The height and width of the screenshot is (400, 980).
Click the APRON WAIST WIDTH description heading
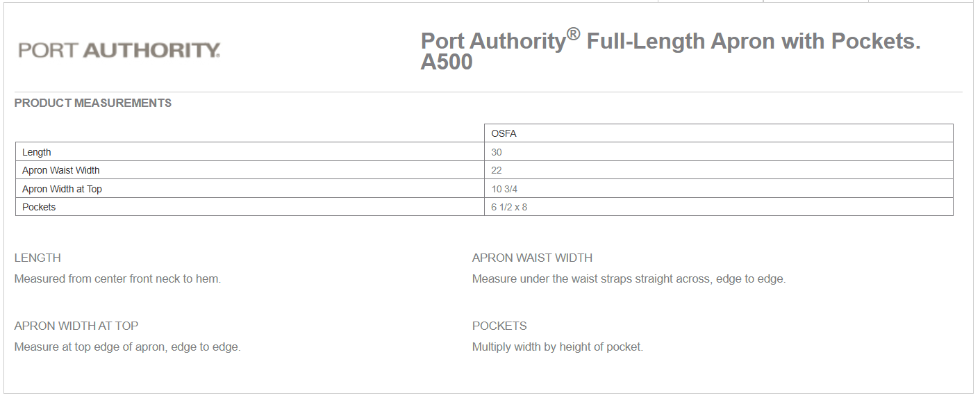532,258
